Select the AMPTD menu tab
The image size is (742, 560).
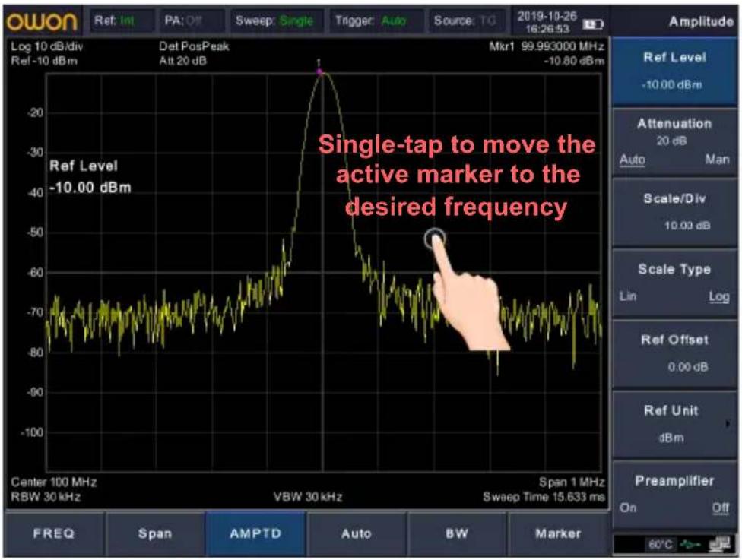(x=255, y=533)
